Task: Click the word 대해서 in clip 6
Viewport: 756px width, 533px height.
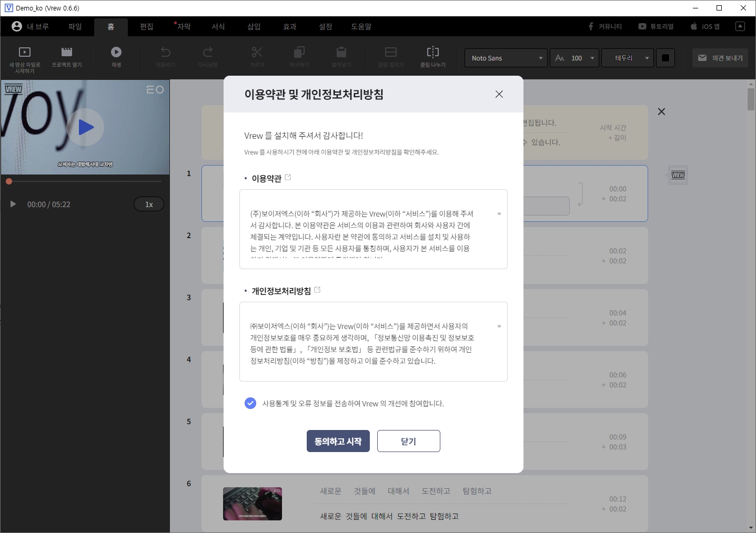Action: 398,491
